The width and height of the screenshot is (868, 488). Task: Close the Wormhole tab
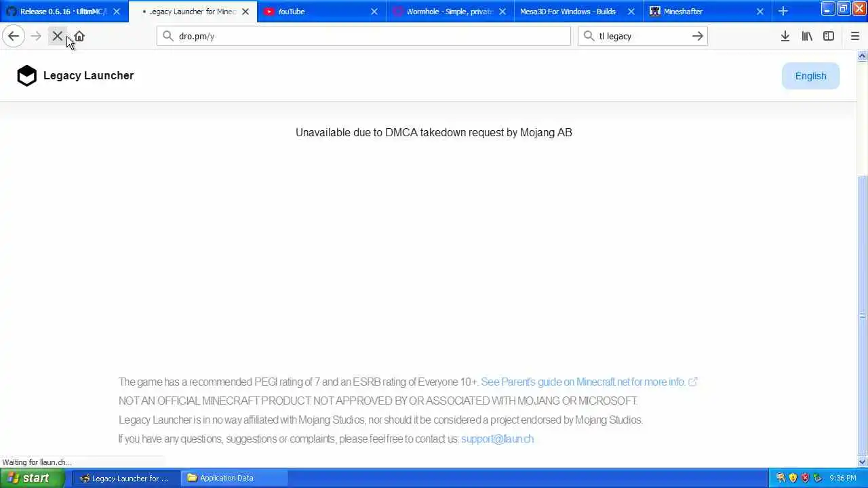pos(502,12)
